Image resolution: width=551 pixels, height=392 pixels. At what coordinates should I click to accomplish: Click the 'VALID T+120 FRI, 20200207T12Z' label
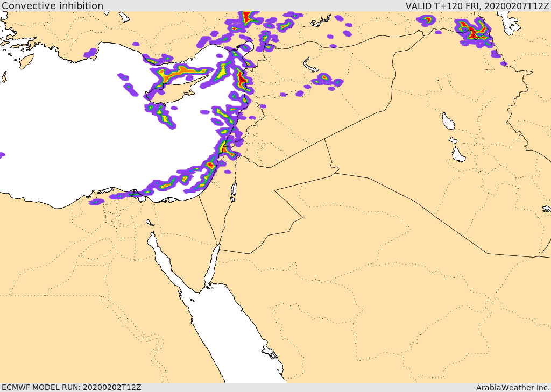click(x=477, y=6)
